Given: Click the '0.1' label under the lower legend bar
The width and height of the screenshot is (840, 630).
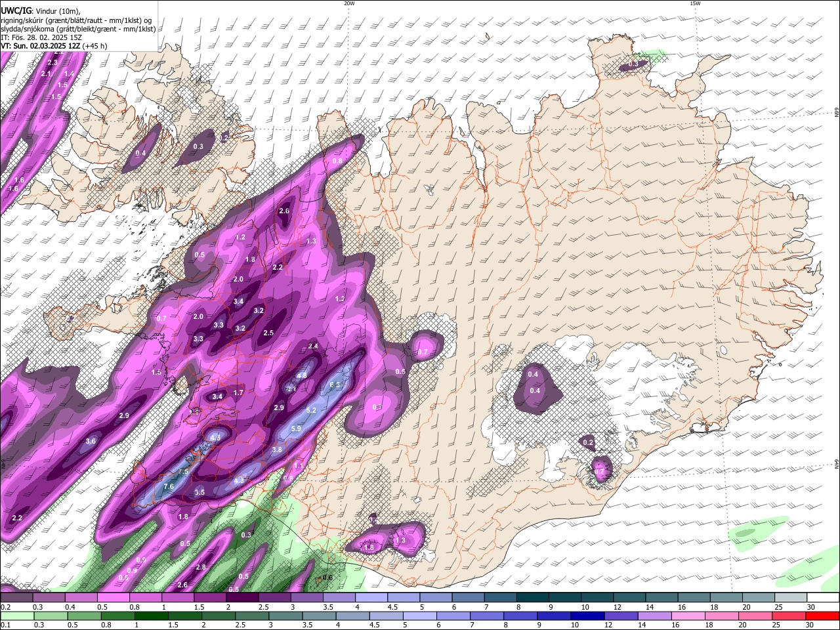Looking at the screenshot, I should (x=5, y=626).
